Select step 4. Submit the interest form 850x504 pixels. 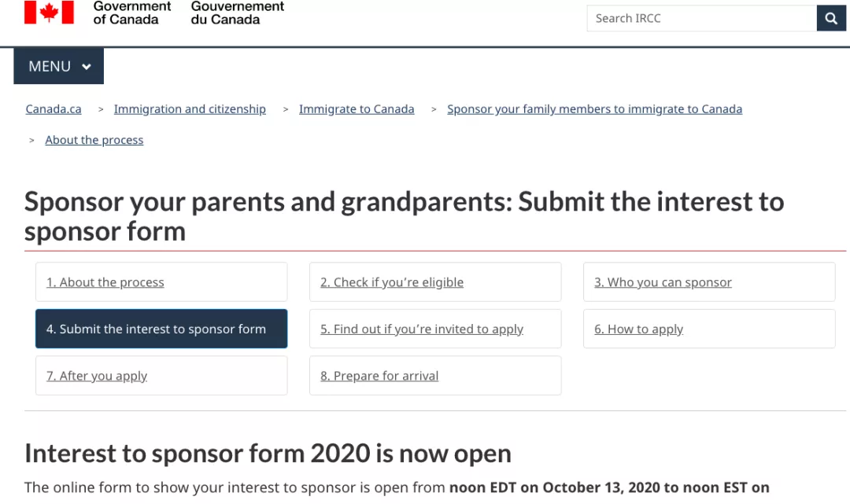[156, 329]
